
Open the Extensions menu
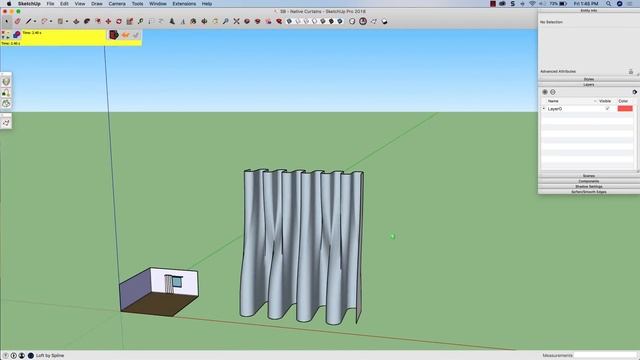(184, 4)
